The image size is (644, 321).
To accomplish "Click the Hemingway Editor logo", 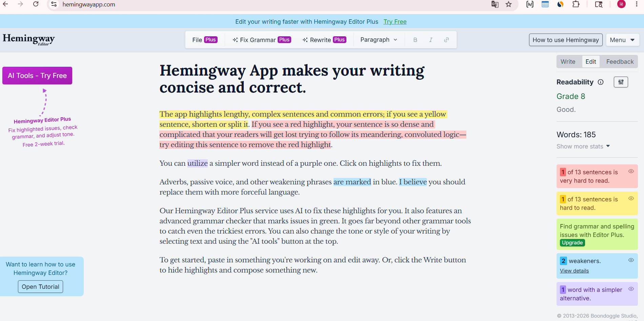I will tap(29, 39).
